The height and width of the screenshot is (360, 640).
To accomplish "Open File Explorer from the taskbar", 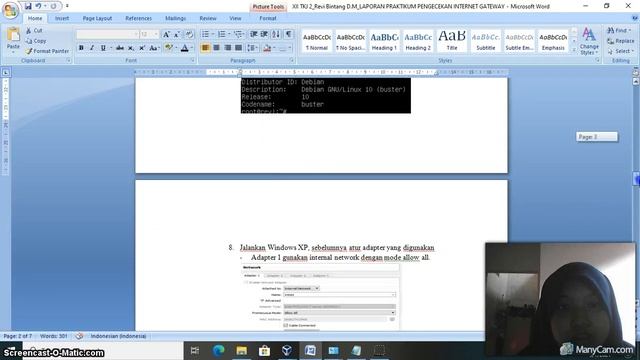I will point(242,351).
